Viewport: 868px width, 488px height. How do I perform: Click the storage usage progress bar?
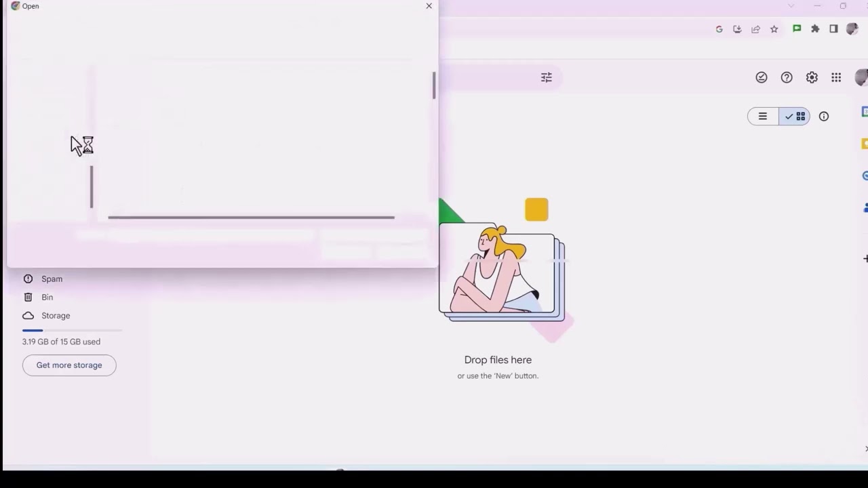click(72, 330)
